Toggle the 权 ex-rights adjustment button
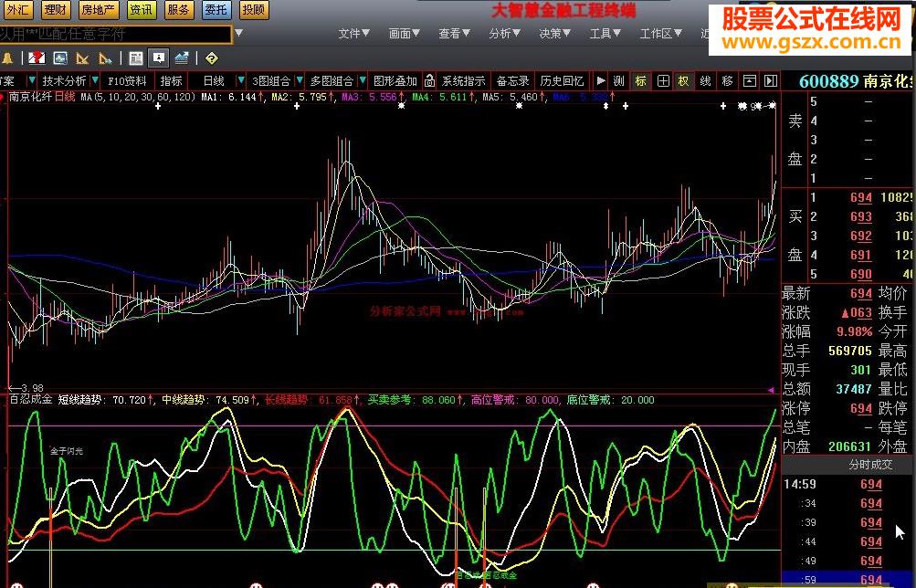 point(683,80)
